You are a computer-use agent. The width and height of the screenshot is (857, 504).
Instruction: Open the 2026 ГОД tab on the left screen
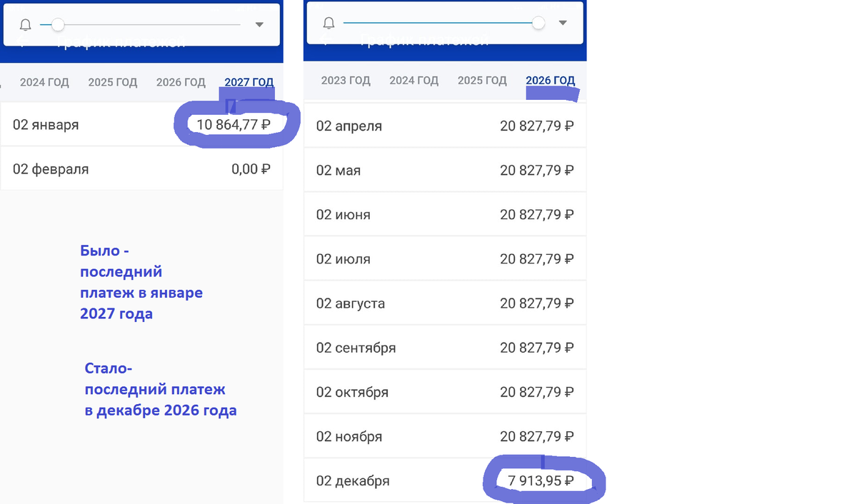click(181, 81)
